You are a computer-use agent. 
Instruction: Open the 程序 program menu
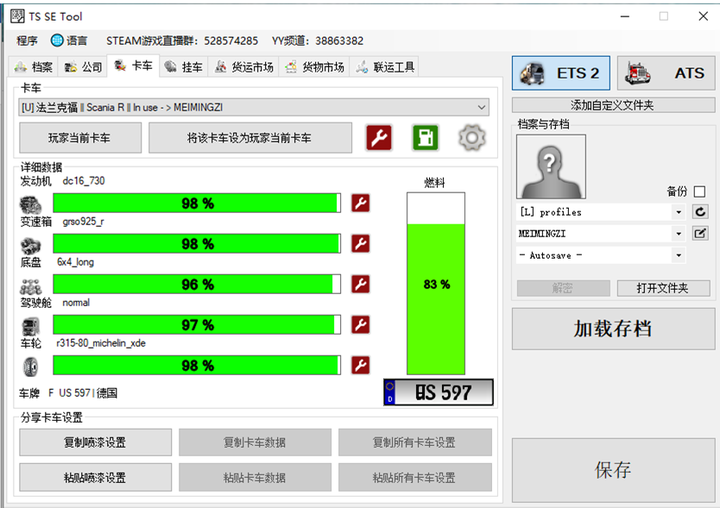pos(27,41)
